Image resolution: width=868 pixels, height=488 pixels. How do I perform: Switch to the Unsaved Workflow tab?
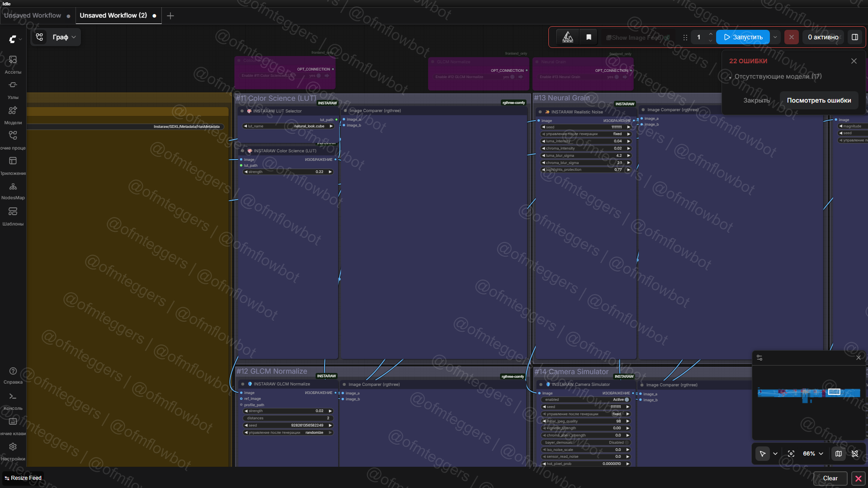(x=33, y=15)
